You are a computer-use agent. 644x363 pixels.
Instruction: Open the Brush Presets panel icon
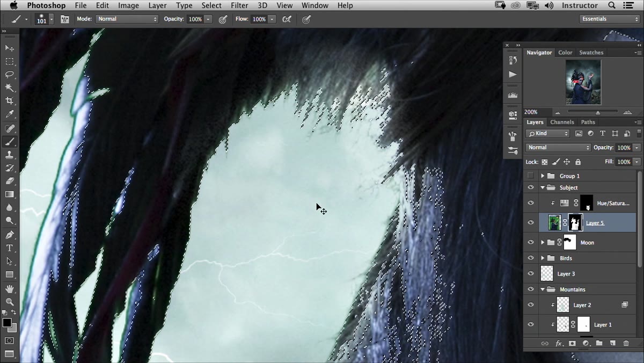point(513,151)
